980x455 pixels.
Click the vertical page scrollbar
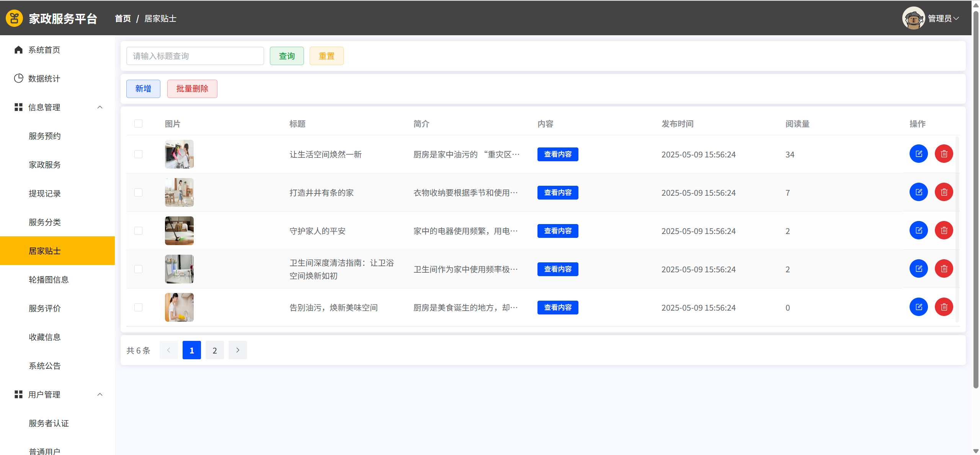(976, 199)
